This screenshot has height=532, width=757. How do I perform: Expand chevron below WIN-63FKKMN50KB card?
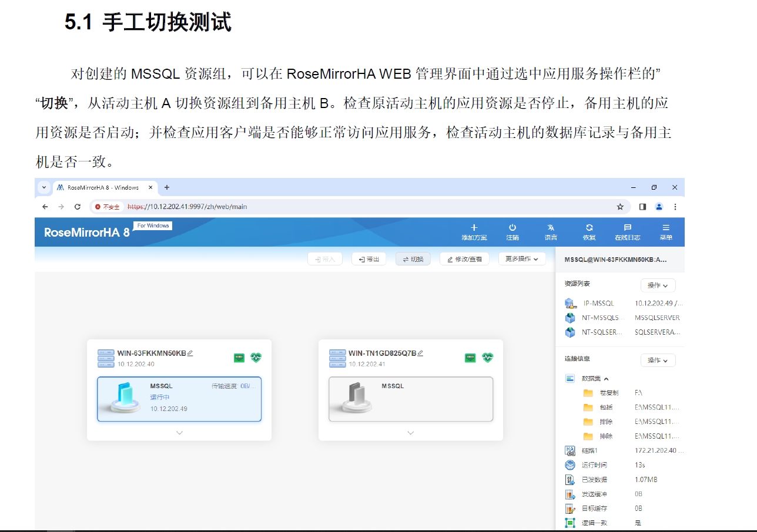click(x=179, y=433)
